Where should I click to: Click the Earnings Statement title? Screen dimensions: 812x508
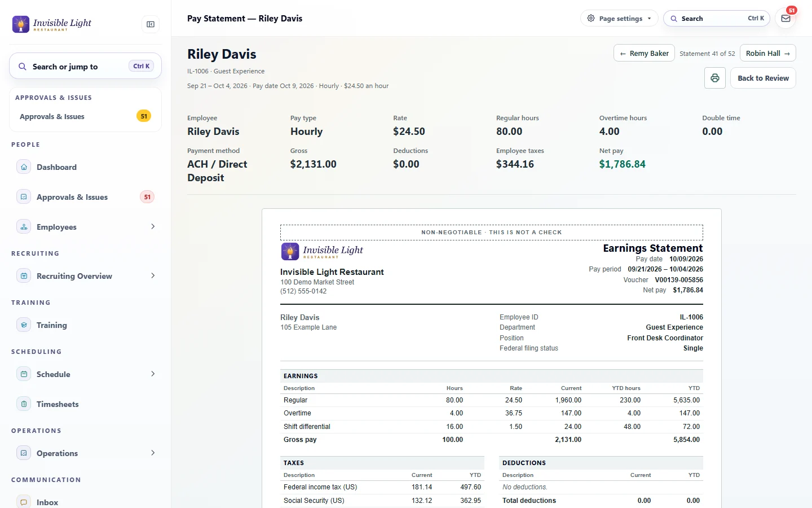(x=653, y=248)
